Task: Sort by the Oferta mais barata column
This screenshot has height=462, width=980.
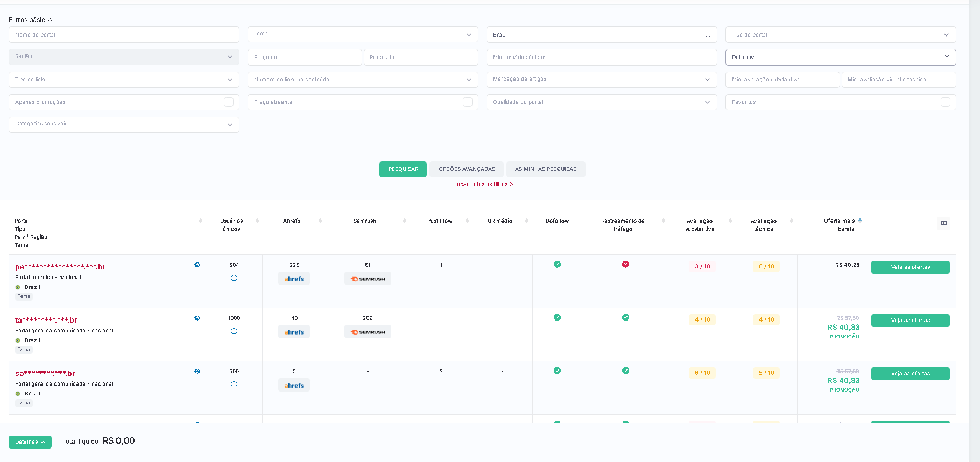Action: 860,221
